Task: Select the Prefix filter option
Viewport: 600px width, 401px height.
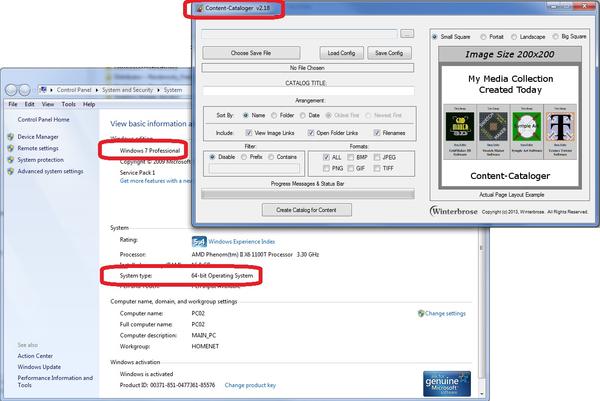Action: 244,157
